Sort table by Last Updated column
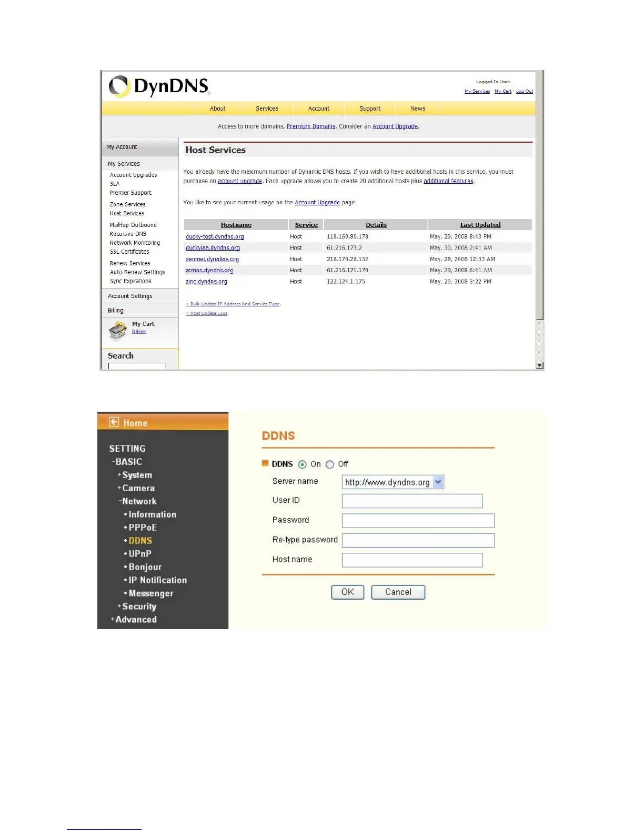 tap(480, 225)
